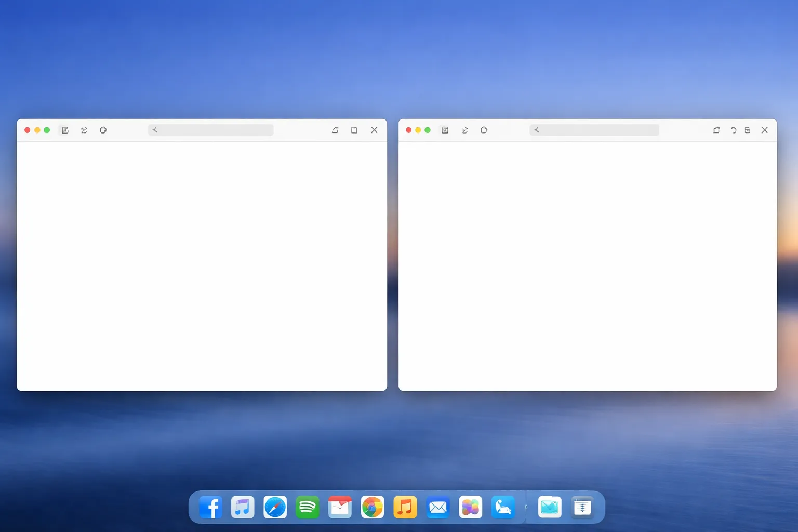Open the white music-note app in the dock
Image resolution: width=798 pixels, height=532 pixels.
tap(243, 508)
